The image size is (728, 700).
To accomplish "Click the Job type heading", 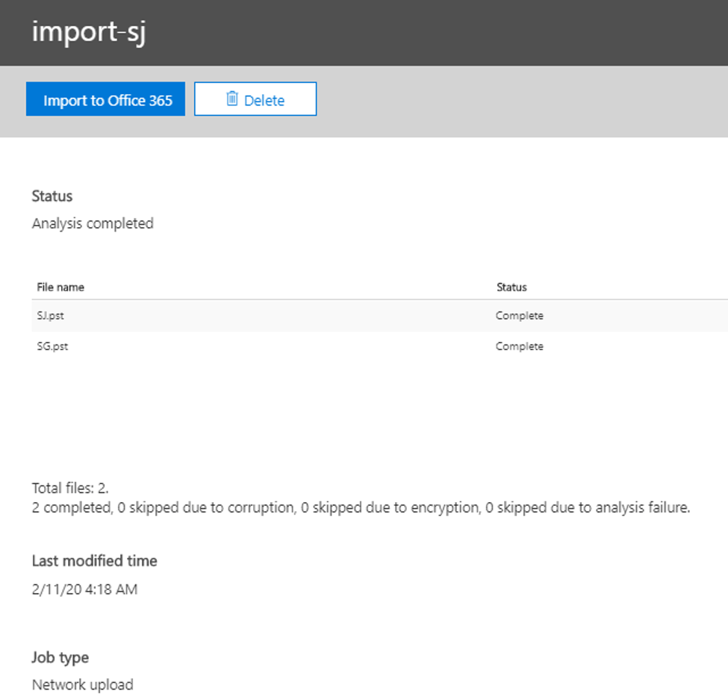I will point(60,657).
